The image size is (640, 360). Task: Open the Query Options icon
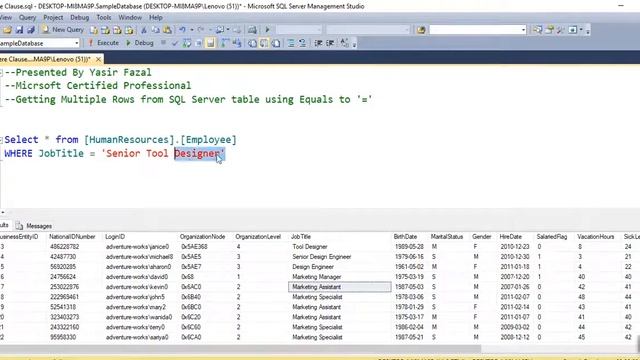tap(199, 43)
